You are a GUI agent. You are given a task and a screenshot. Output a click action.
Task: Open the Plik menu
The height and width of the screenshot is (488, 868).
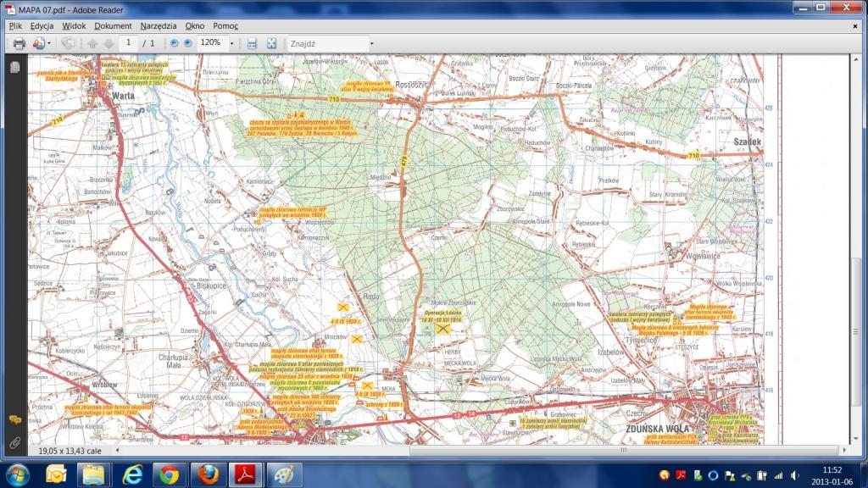pyautogui.click(x=15, y=26)
